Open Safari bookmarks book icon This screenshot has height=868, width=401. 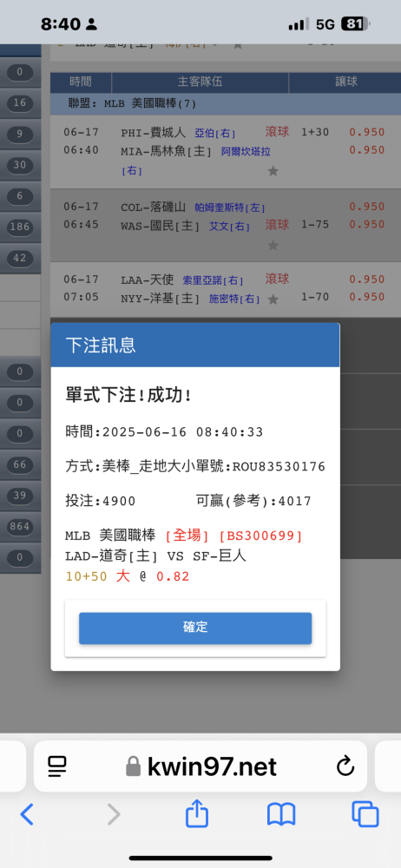pos(281,815)
